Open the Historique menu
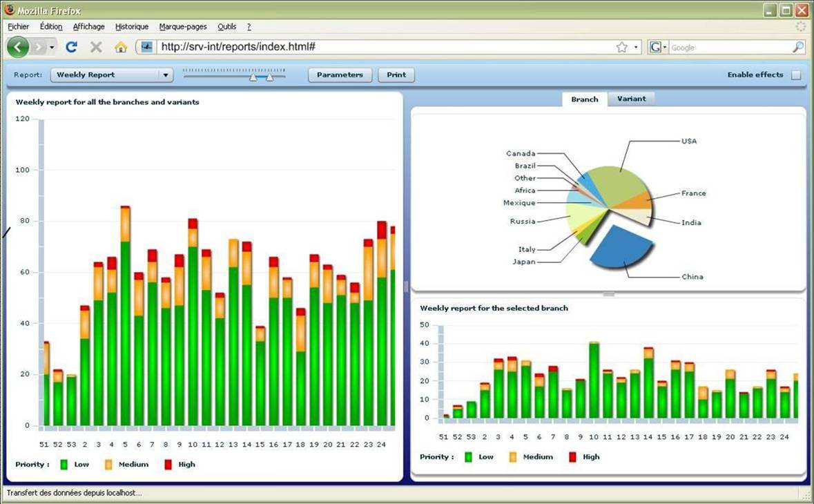 pyautogui.click(x=132, y=26)
